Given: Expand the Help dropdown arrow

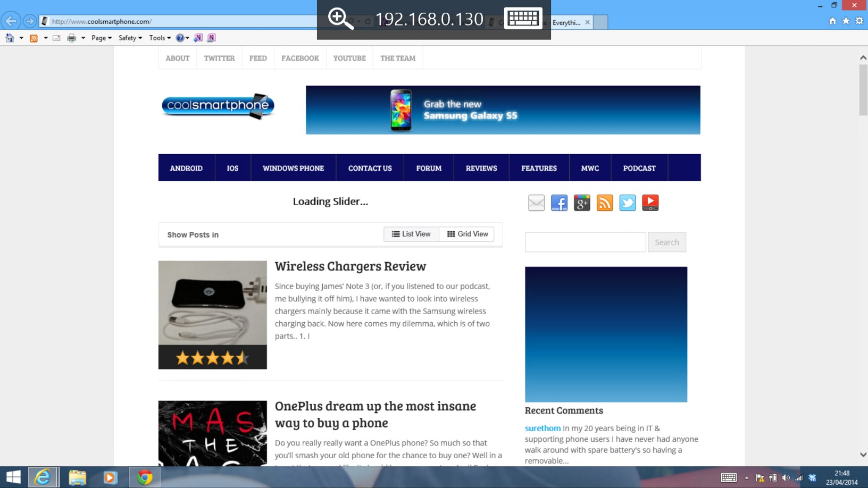Looking at the screenshot, I should pyautogui.click(x=187, y=38).
